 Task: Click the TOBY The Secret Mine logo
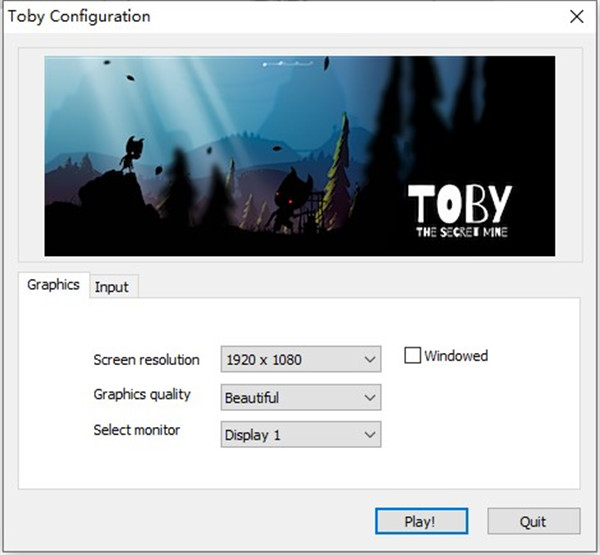click(x=459, y=210)
